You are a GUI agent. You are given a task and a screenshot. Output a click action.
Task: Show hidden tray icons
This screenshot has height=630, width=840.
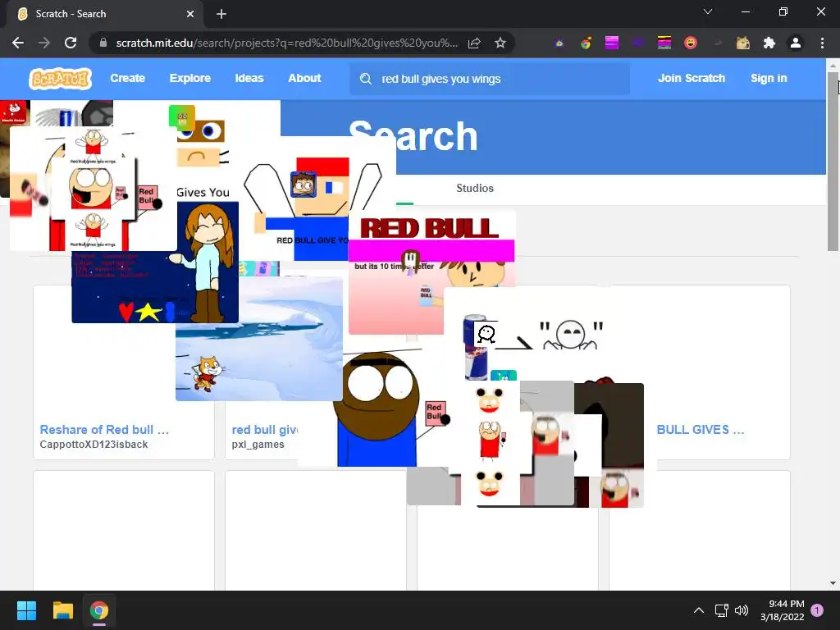pyautogui.click(x=699, y=610)
